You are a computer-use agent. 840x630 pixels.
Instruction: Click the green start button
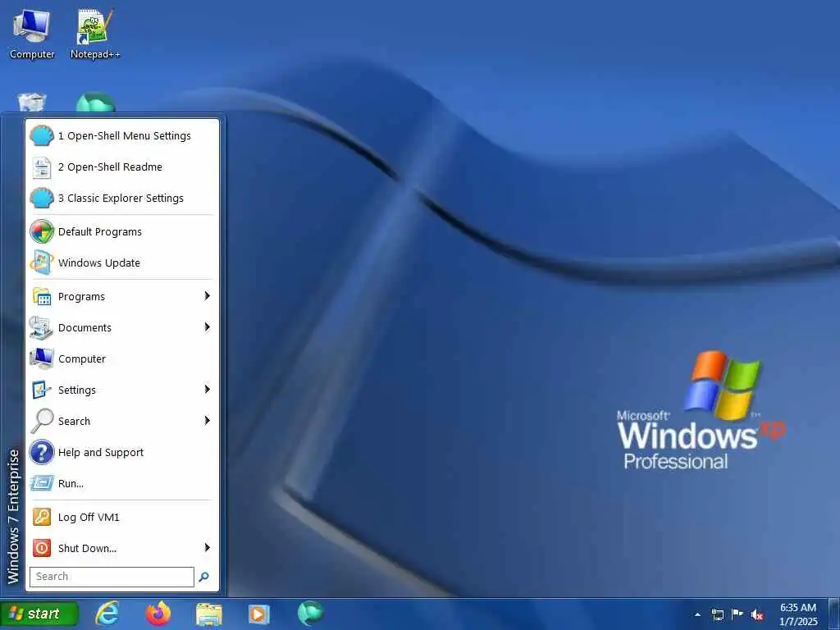click(x=39, y=614)
